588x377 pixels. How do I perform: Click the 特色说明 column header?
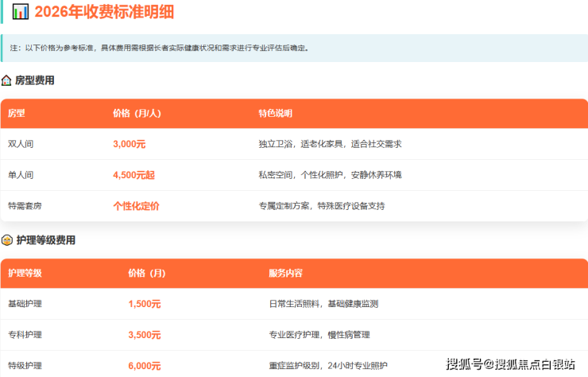point(276,113)
